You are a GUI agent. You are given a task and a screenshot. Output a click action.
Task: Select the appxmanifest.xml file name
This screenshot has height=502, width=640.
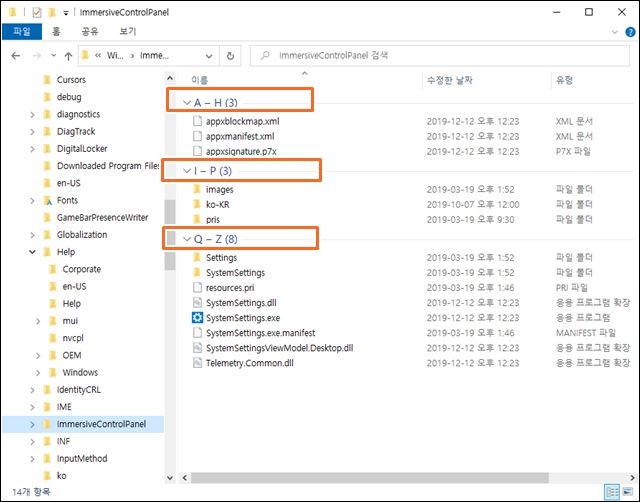tap(240, 136)
